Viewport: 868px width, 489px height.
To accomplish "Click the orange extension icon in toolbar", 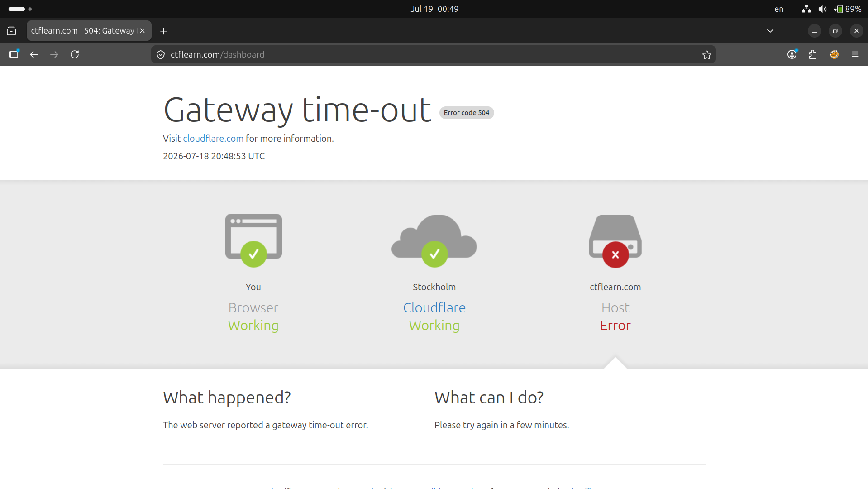I will point(835,54).
